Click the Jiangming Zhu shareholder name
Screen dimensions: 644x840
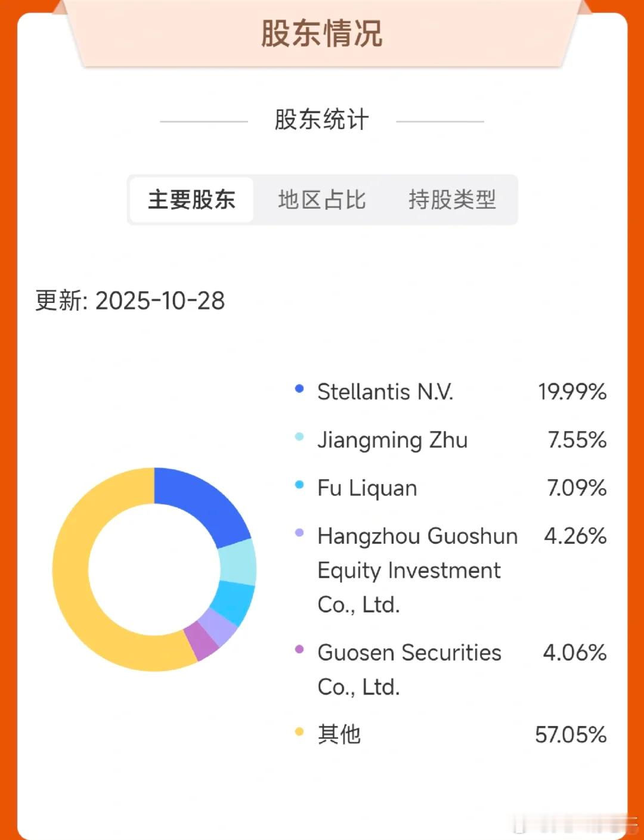[x=392, y=440]
